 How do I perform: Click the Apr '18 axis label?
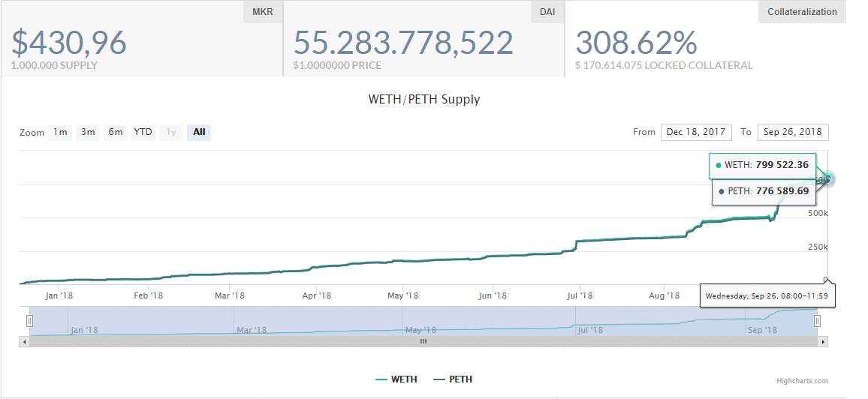(317, 295)
